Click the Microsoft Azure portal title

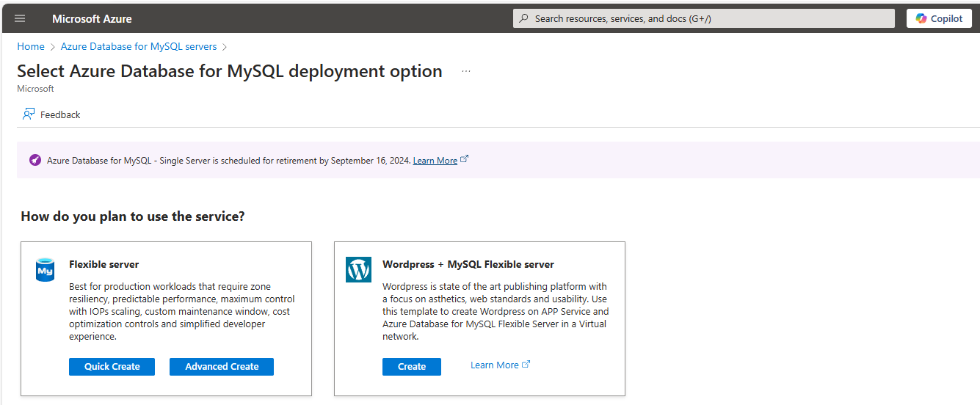click(92, 18)
